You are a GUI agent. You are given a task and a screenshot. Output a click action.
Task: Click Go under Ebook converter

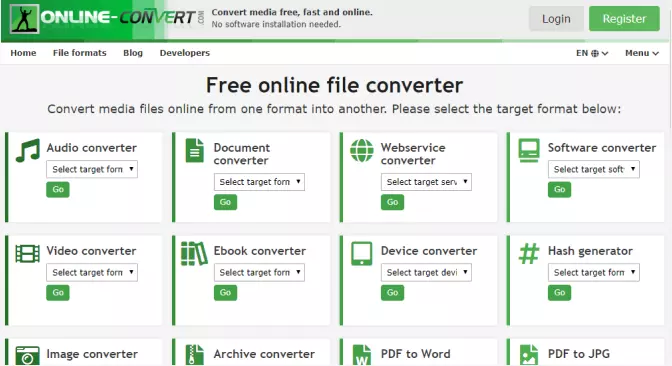225,293
